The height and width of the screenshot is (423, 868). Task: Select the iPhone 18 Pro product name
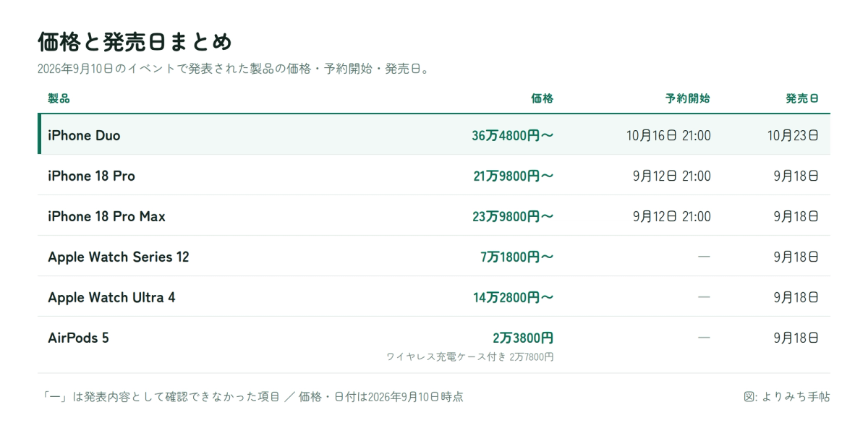click(91, 176)
